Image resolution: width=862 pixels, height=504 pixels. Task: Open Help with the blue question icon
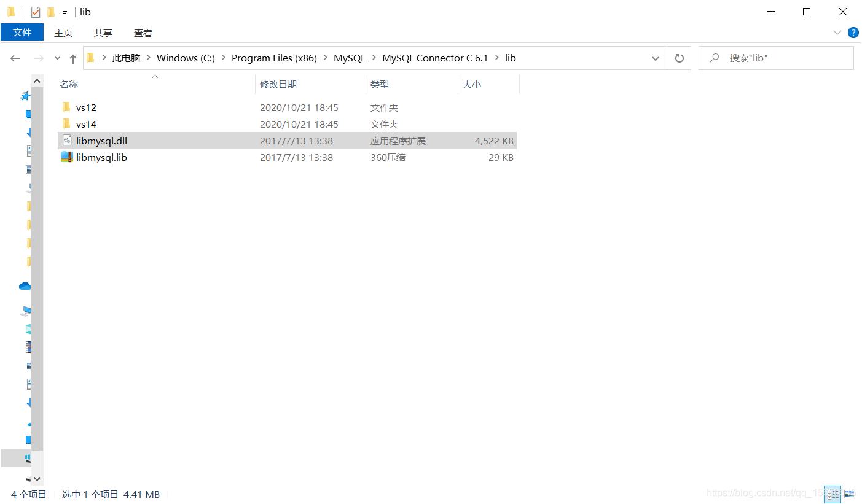point(853,33)
